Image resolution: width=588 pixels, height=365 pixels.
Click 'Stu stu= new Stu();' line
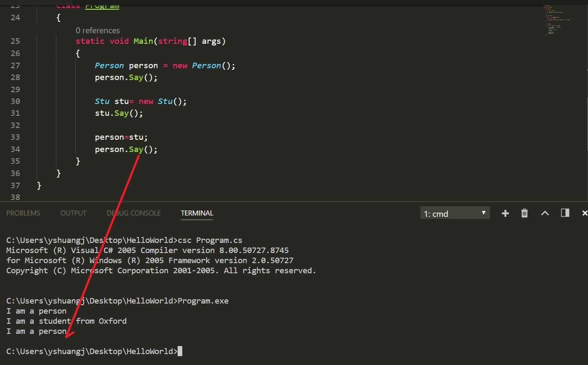(141, 101)
